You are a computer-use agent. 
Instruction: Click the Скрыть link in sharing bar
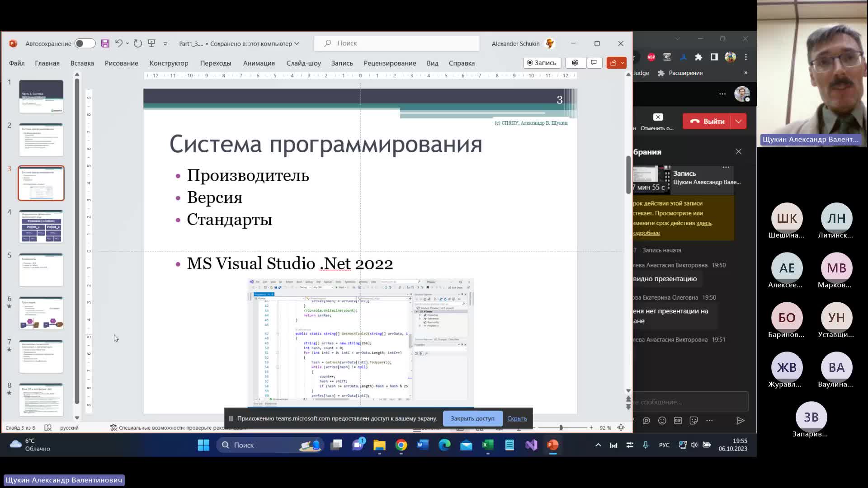click(517, 418)
